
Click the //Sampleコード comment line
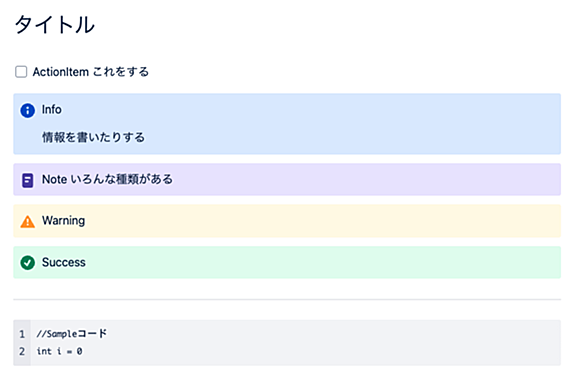(x=72, y=333)
